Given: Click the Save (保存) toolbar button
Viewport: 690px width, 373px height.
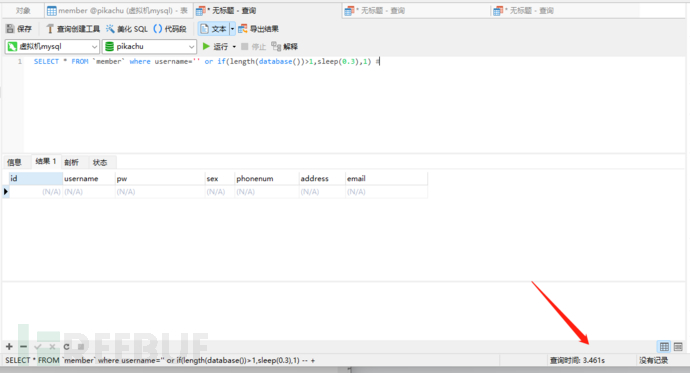Looking at the screenshot, I should (19, 29).
